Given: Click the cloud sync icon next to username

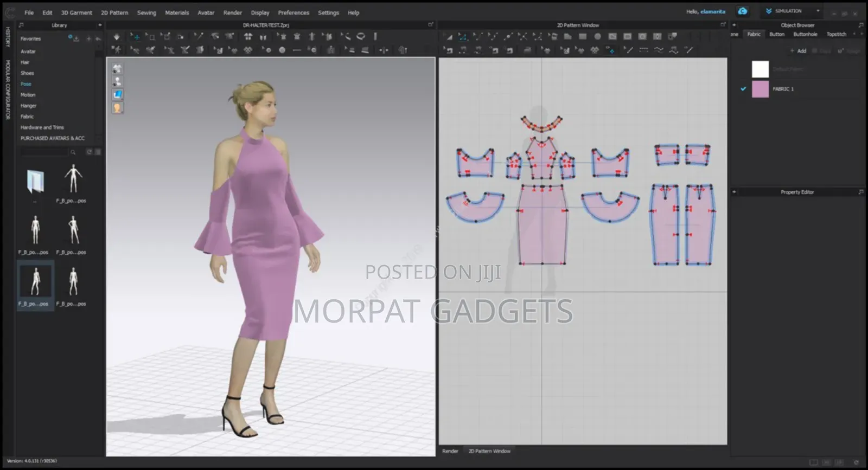Looking at the screenshot, I should pos(742,11).
